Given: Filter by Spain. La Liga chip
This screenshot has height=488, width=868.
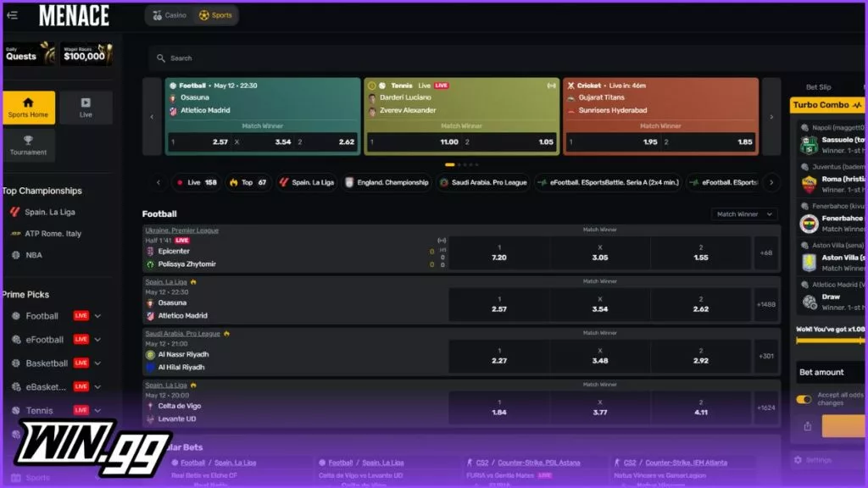Looking at the screenshot, I should [x=307, y=183].
